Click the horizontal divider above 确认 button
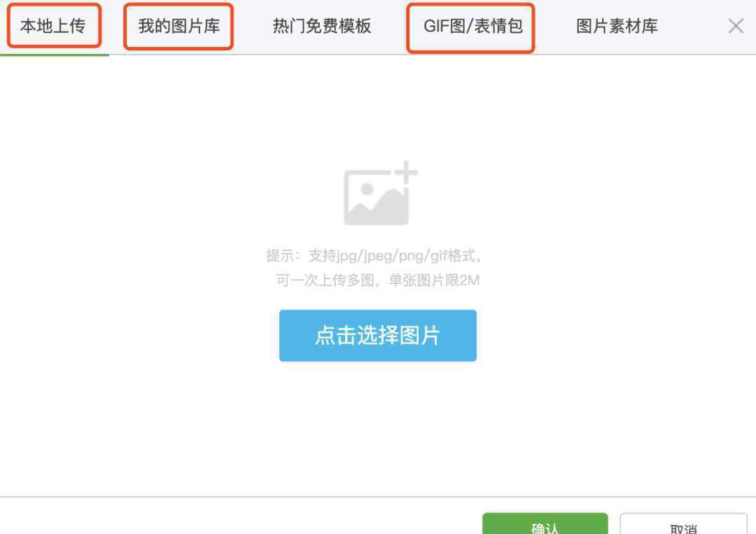The height and width of the screenshot is (534, 756). [x=378, y=497]
